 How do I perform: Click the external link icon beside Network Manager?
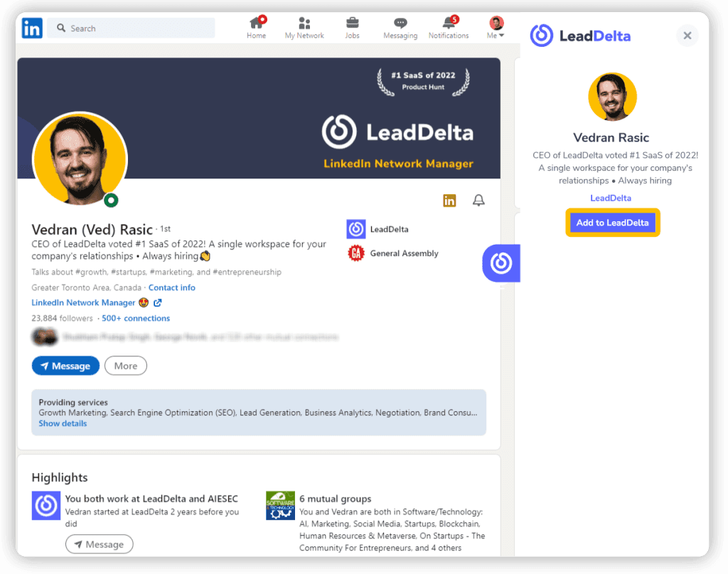(x=158, y=303)
